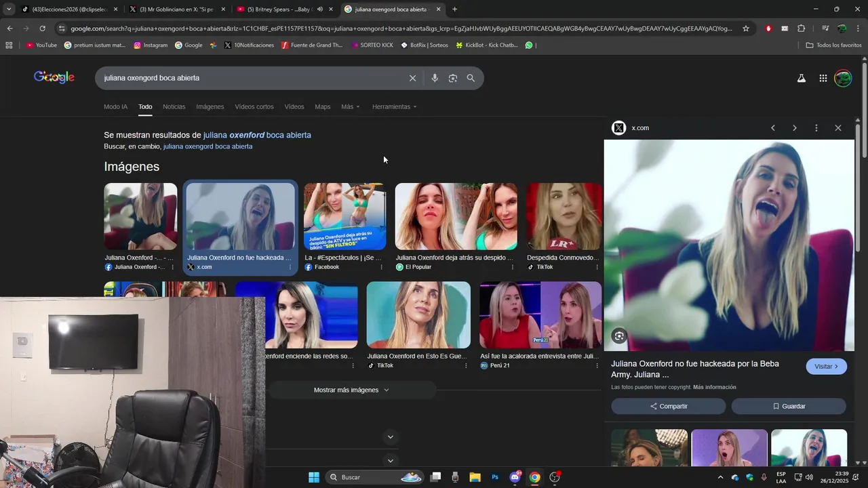Open the KickBot bookmark
868x488 pixels.
(487, 45)
